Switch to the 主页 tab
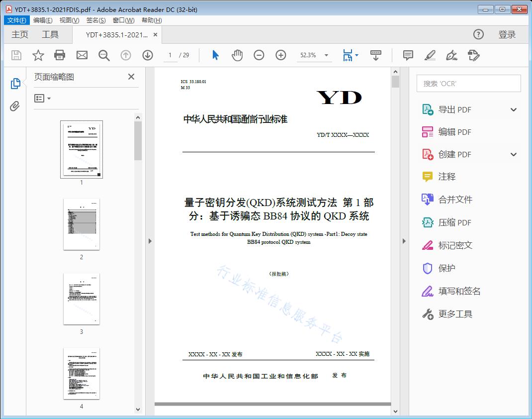 [x=20, y=34]
